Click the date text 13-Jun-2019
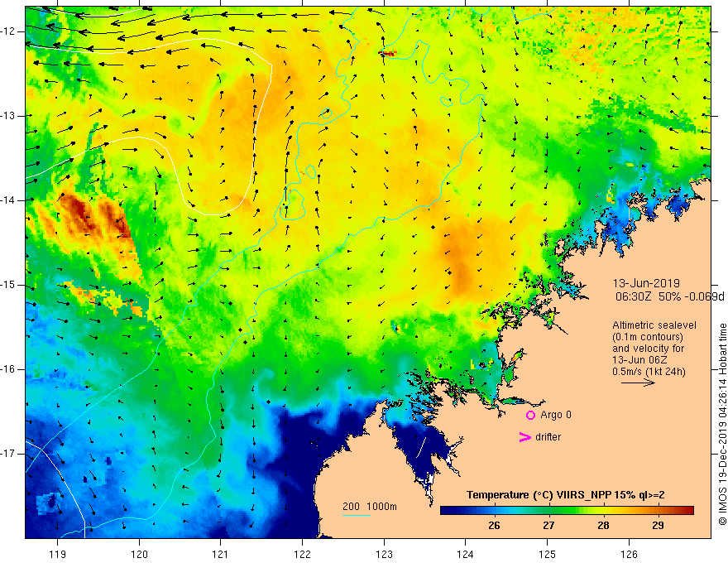Image resolution: width=728 pixels, height=563 pixels. pyautogui.click(x=646, y=283)
